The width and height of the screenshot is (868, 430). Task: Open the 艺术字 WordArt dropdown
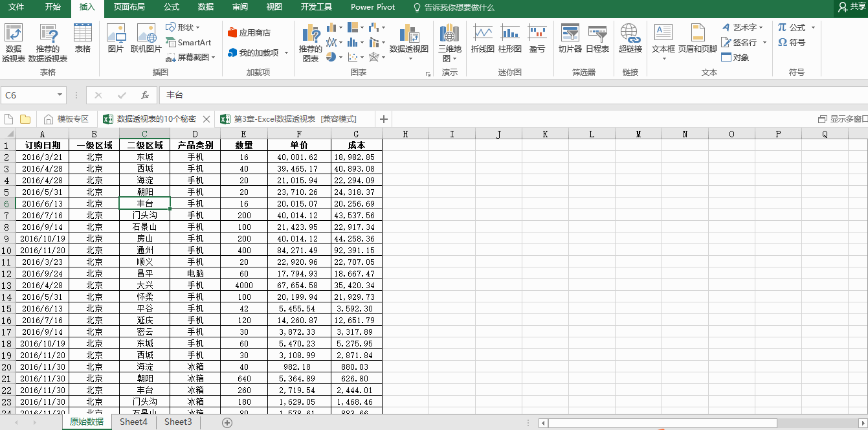pyautogui.click(x=743, y=27)
